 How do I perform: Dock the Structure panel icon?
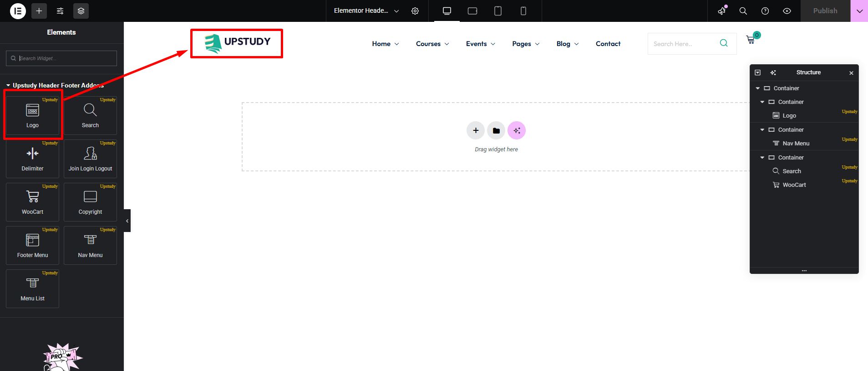(758, 72)
